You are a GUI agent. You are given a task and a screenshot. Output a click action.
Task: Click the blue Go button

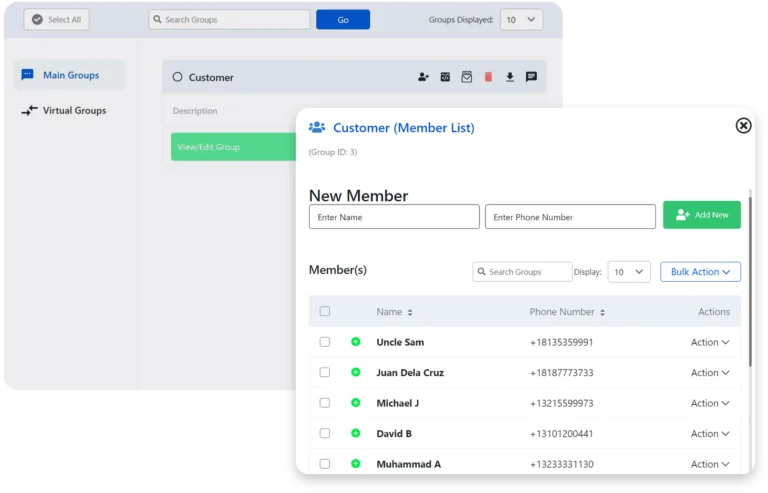(x=343, y=20)
